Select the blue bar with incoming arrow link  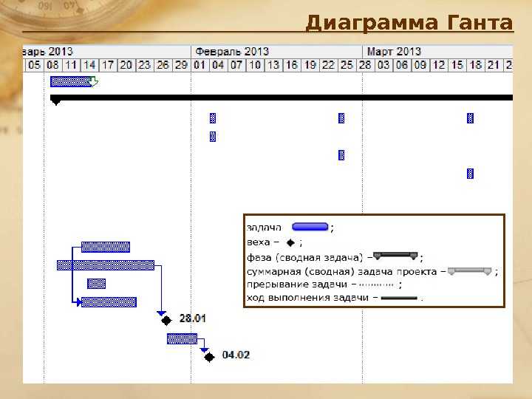click(x=109, y=302)
